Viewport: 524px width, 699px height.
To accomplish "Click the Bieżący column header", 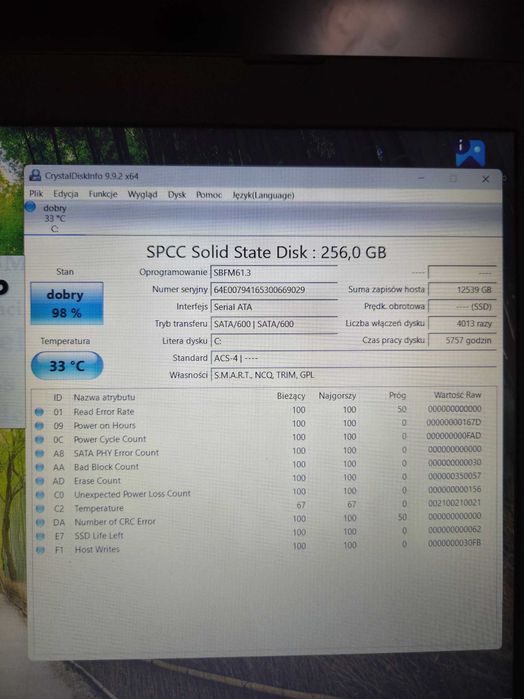I will pos(291,396).
